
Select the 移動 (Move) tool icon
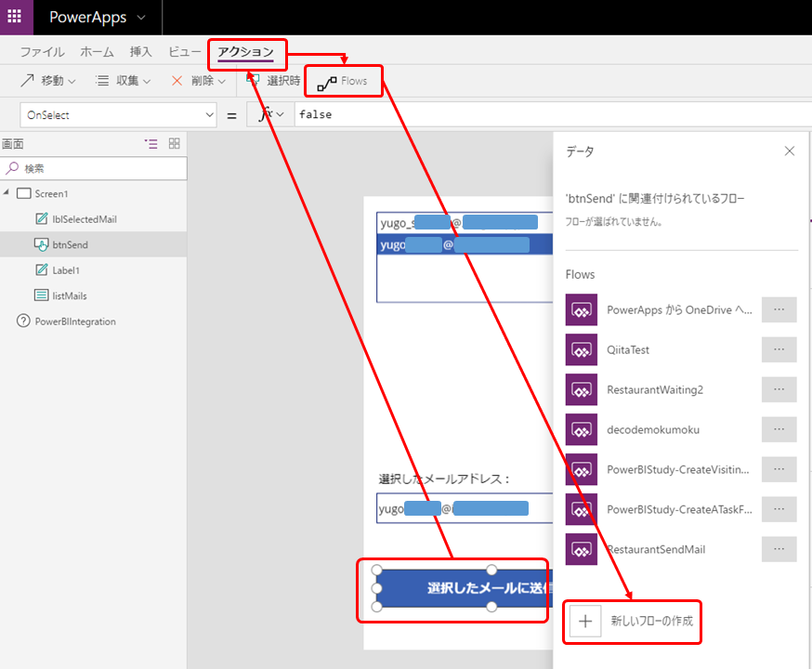pyautogui.click(x=26, y=80)
